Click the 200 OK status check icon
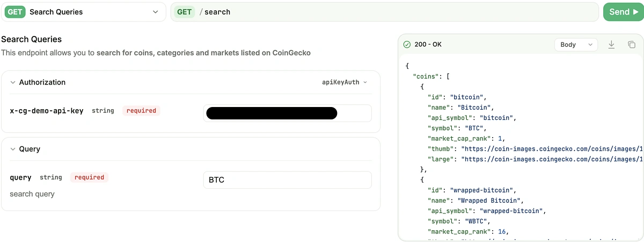 click(x=407, y=45)
